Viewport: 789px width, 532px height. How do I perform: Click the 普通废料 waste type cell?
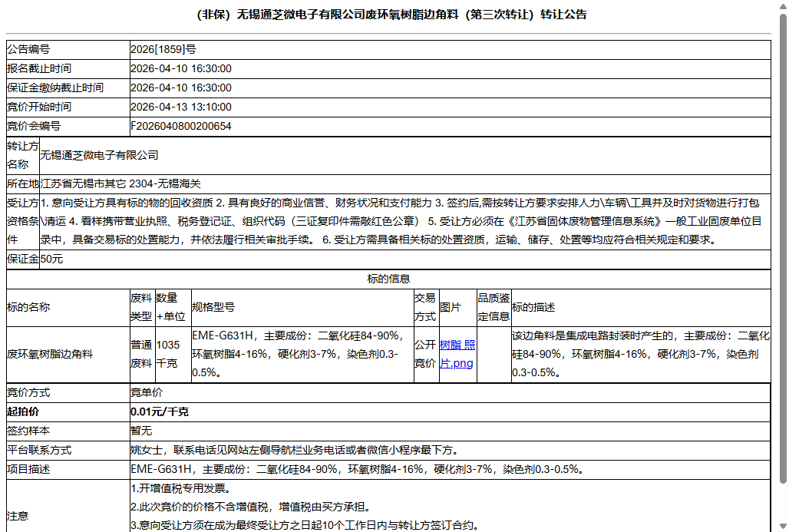[143, 355]
